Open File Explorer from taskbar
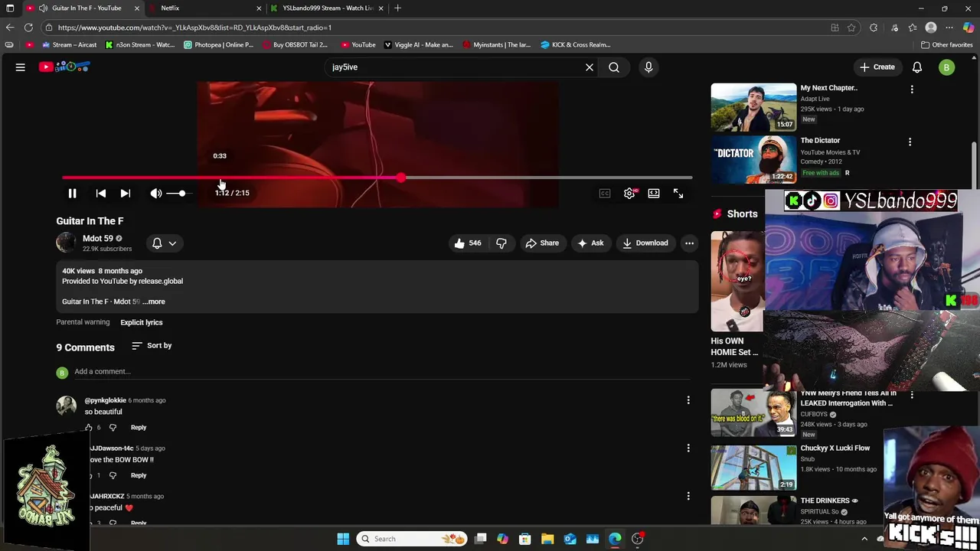Viewport: 980px width, 551px height. pos(547,539)
